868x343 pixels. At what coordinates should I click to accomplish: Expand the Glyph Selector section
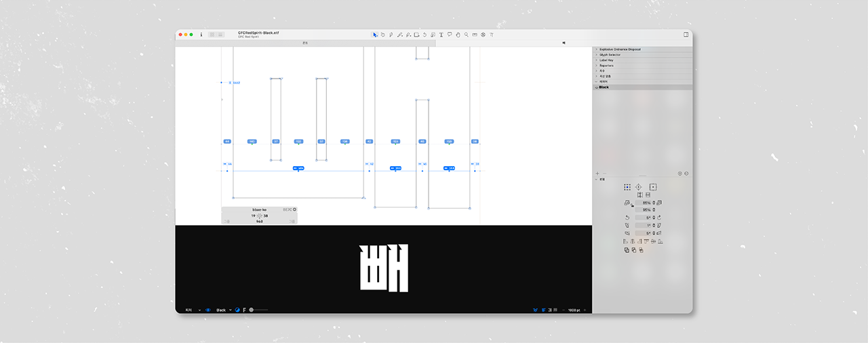595,55
